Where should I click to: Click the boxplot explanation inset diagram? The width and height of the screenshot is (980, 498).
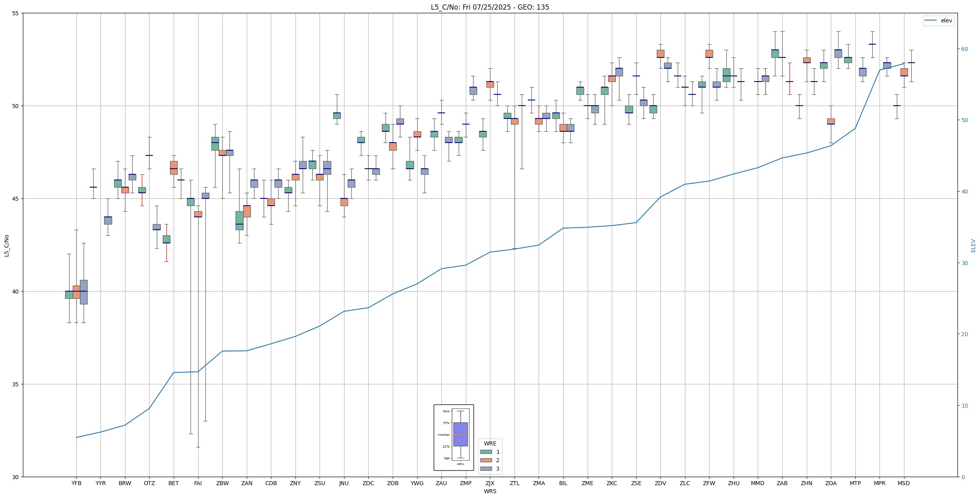453,437
